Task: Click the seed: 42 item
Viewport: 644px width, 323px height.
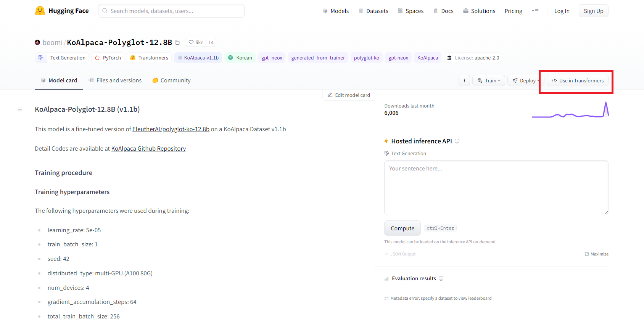Action: click(58, 259)
